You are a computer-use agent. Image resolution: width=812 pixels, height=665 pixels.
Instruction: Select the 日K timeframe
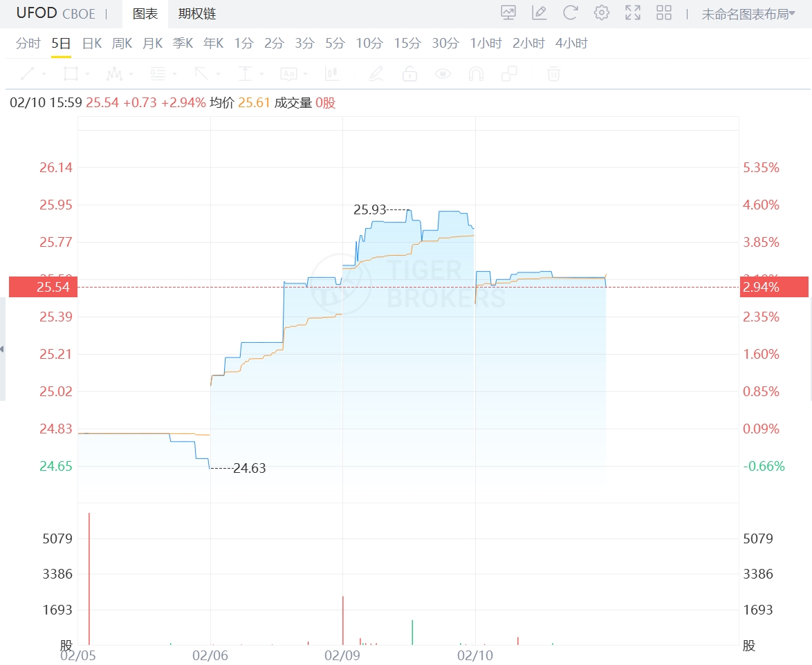pyautogui.click(x=92, y=44)
